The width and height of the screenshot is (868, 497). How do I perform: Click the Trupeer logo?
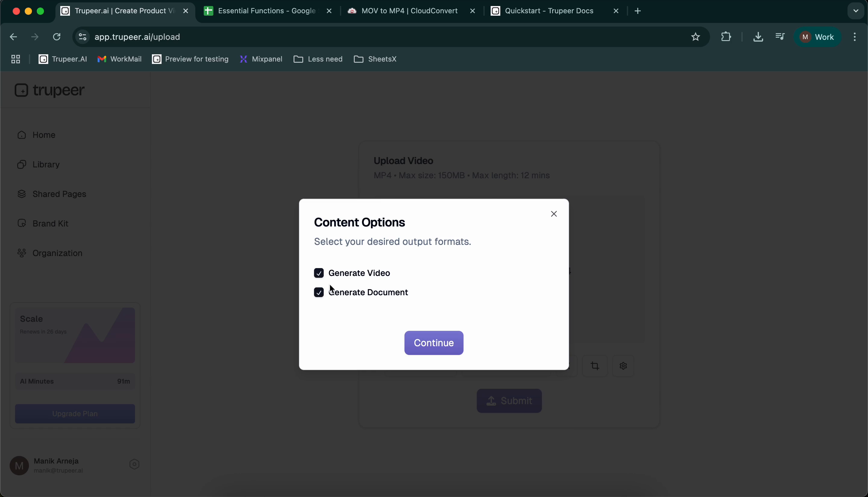point(50,90)
